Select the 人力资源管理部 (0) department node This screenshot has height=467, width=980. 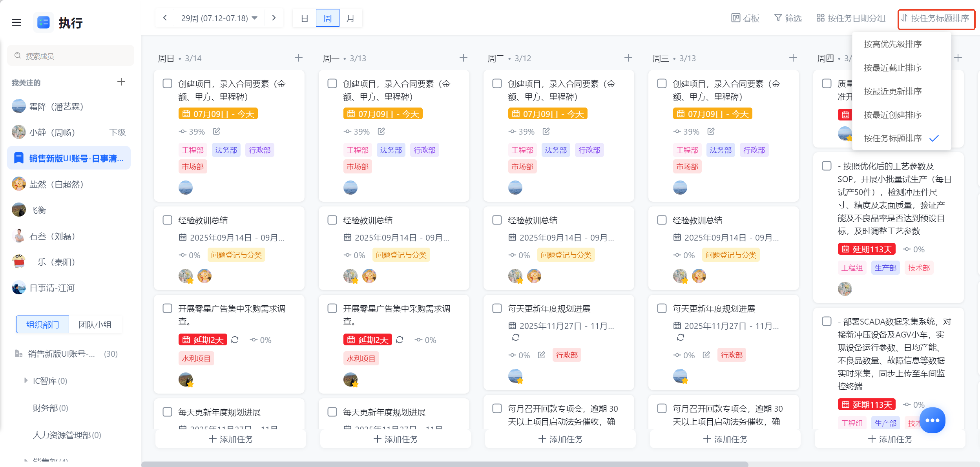pyautogui.click(x=67, y=435)
